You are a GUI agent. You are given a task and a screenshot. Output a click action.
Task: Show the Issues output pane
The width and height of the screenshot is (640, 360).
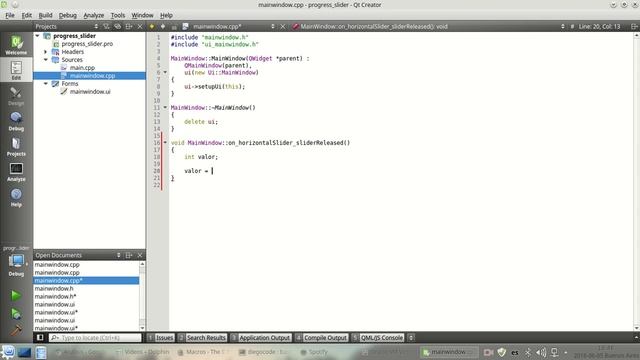coord(161,338)
